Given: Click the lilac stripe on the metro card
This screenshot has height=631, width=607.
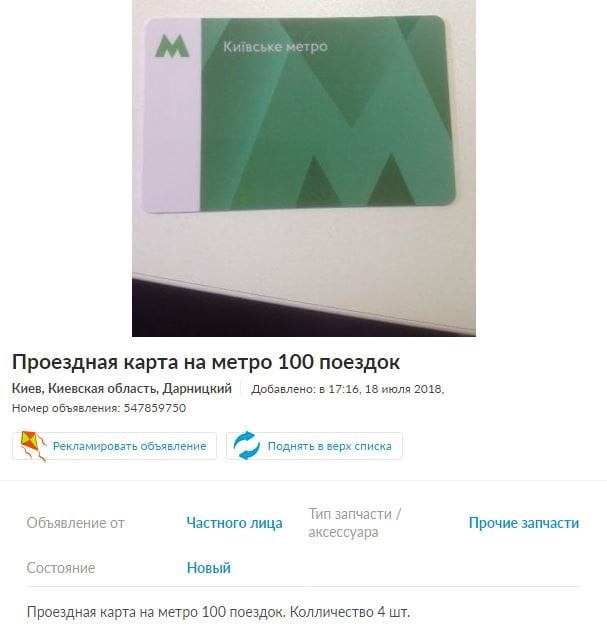Looking at the screenshot, I should 172,115.
